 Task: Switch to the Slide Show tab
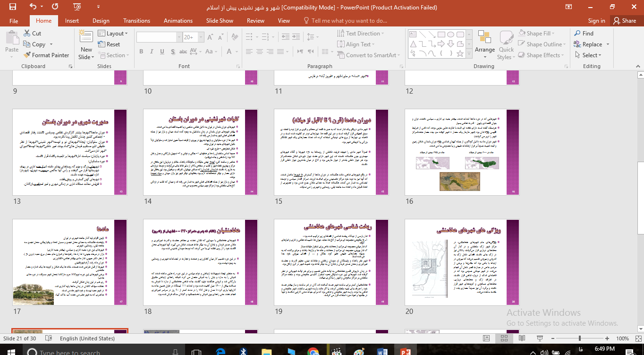[x=220, y=21]
